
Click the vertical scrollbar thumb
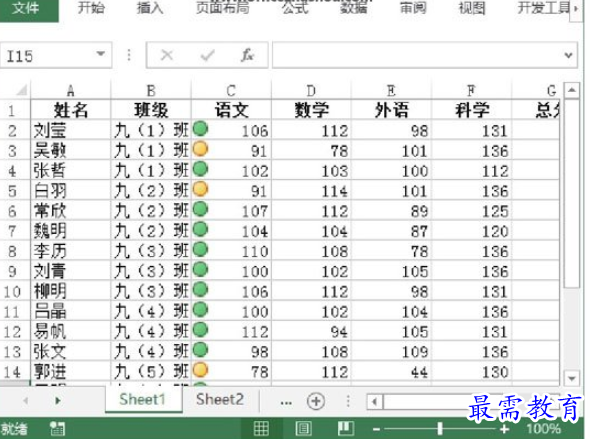[572, 194]
